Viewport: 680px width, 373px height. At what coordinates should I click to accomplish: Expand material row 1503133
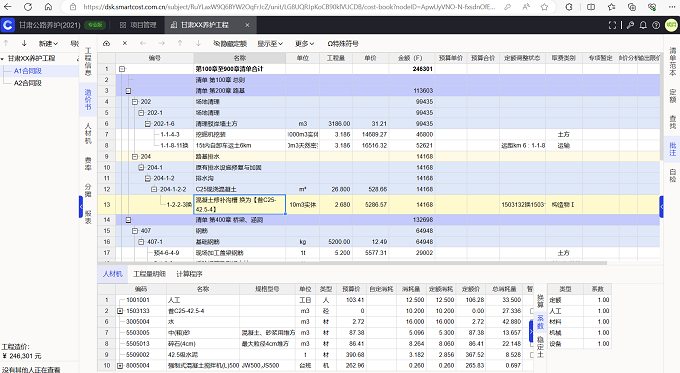(x=120, y=311)
